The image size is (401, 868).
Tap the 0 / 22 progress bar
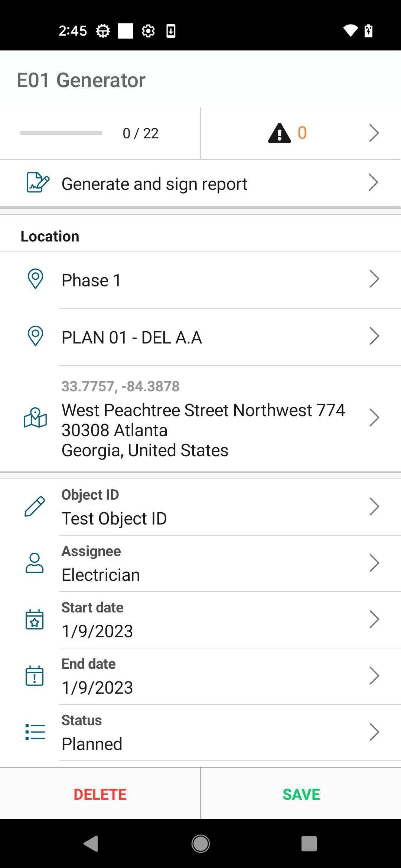click(x=61, y=133)
